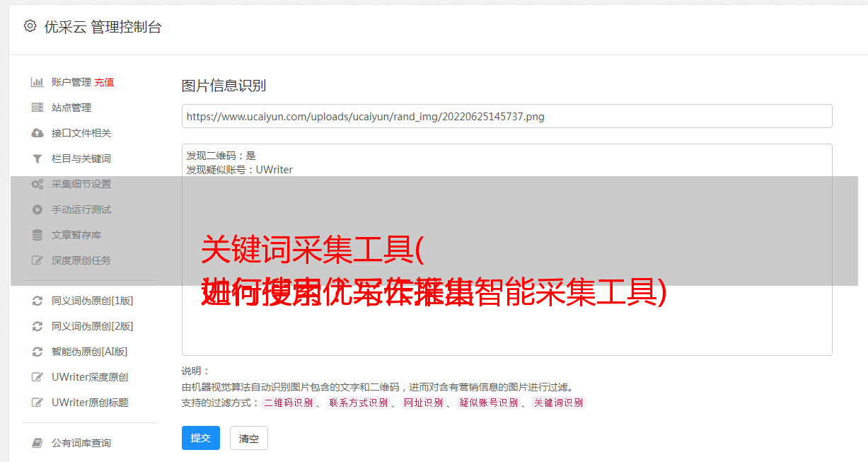The height and width of the screenshot is (462, 868).
Task: Open 智能伪原创[AI版] menu item
Action: (90, 352)
